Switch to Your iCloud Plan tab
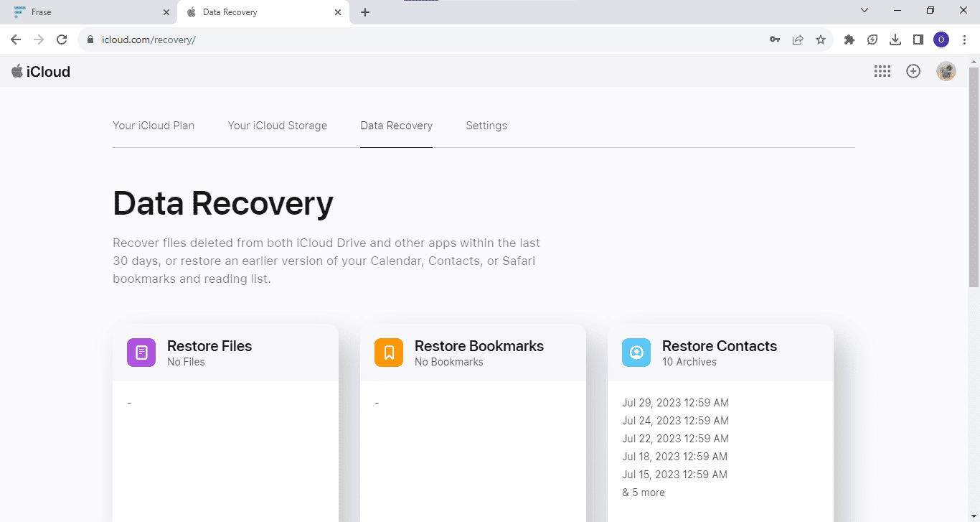This screenshot has height=522, width=980. pyautogui.click(x=154, y=126)
